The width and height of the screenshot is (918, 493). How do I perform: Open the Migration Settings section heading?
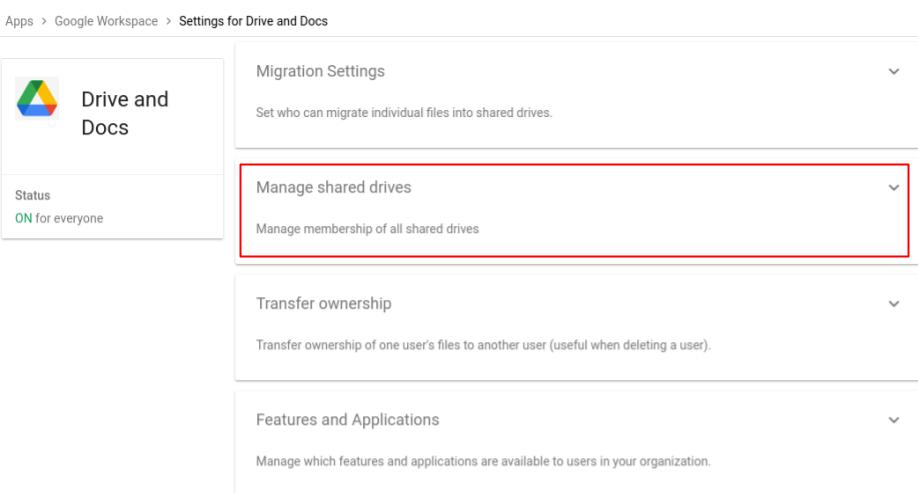(320, 71)
